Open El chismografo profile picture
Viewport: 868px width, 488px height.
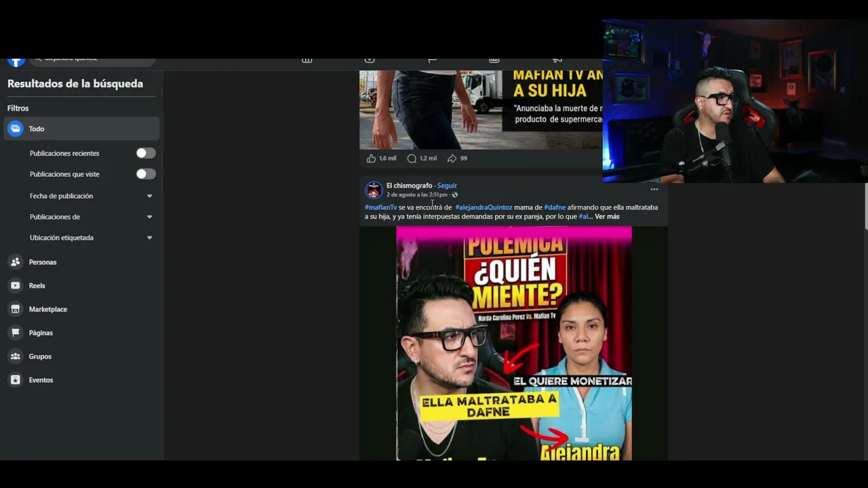click(x=374, y=190)
